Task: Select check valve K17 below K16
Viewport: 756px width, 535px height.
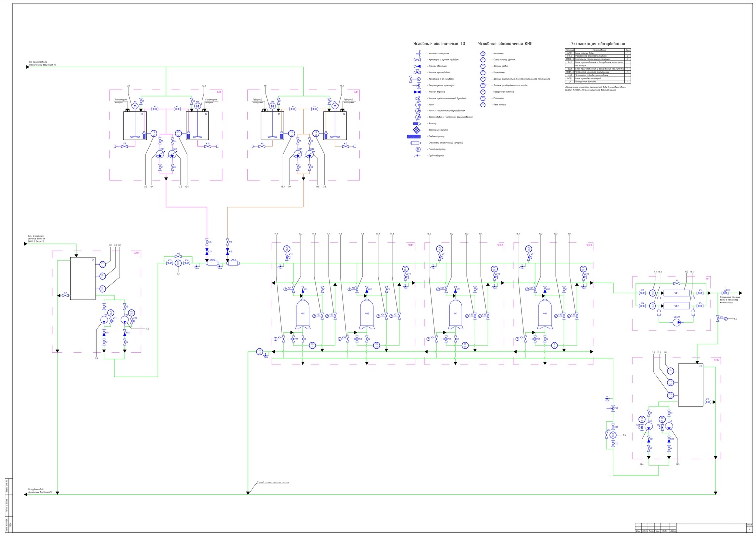Action: [207, 252]
